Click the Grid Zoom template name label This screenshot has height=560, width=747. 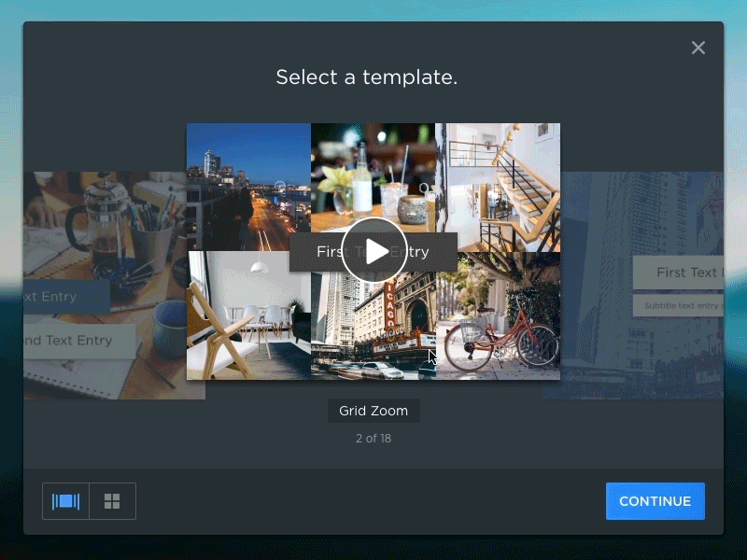pyautogui.click(x=373, y=411)
